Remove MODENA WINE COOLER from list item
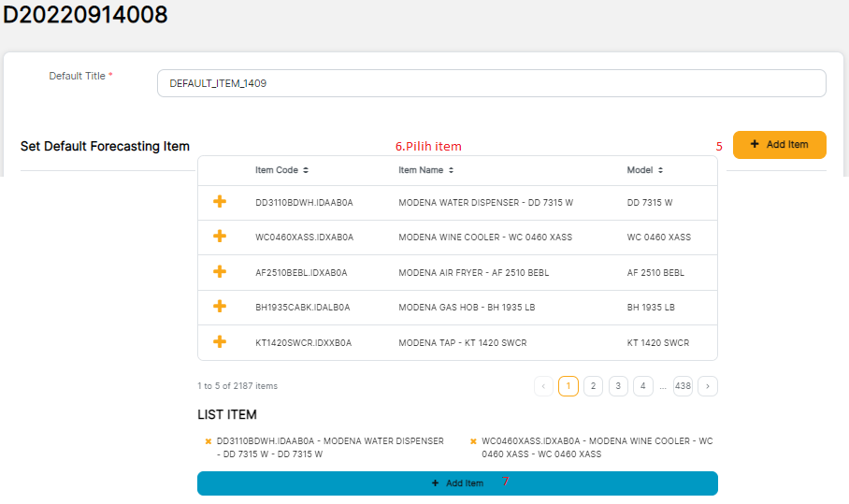 point(473,441)
